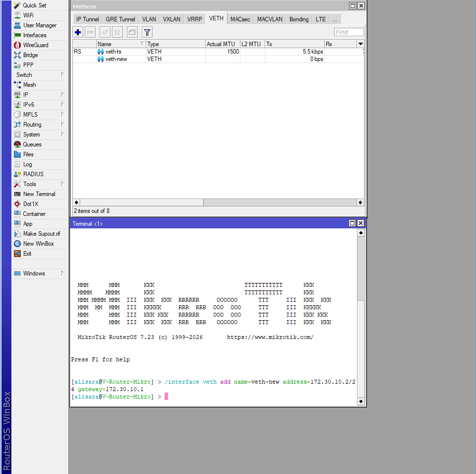
Task: Click the Enable checkmark toolbar button
Action: click(x=105, y=32)
